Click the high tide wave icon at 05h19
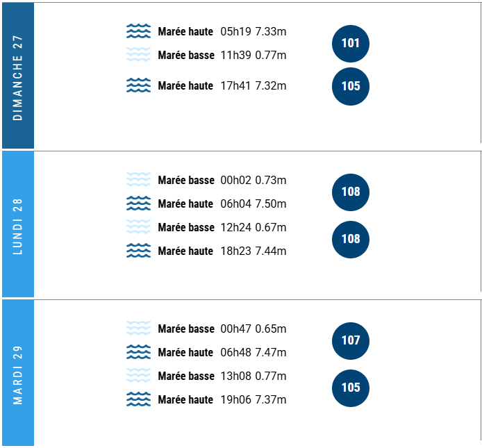This screenshot has height=448, width=482. coord(138,31)
